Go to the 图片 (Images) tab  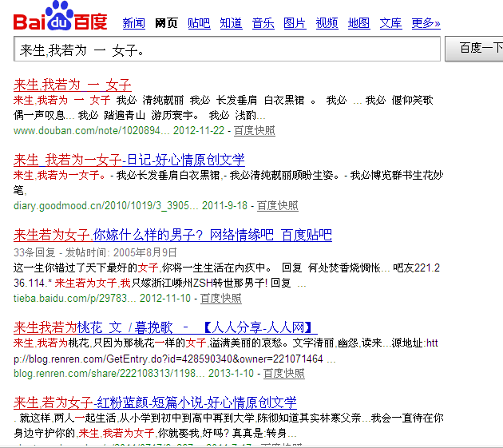pyautogui.click(x=295, y=23)
